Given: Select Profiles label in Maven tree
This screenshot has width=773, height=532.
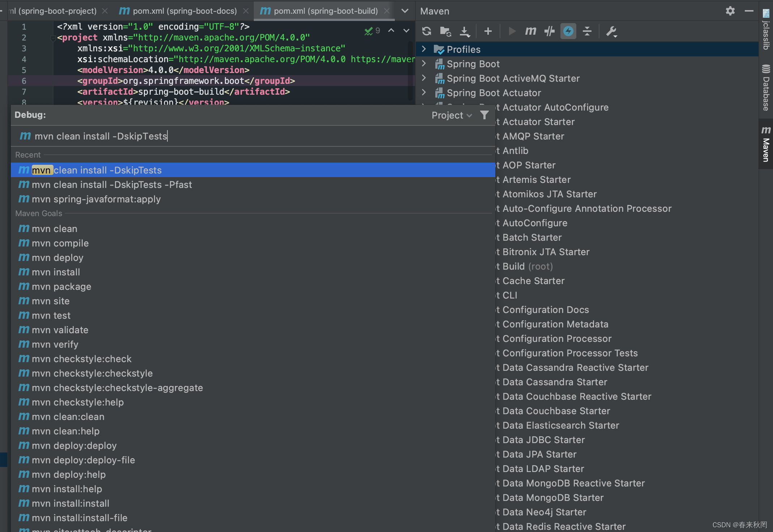Looking at the screenshot, I should (464, 50).
